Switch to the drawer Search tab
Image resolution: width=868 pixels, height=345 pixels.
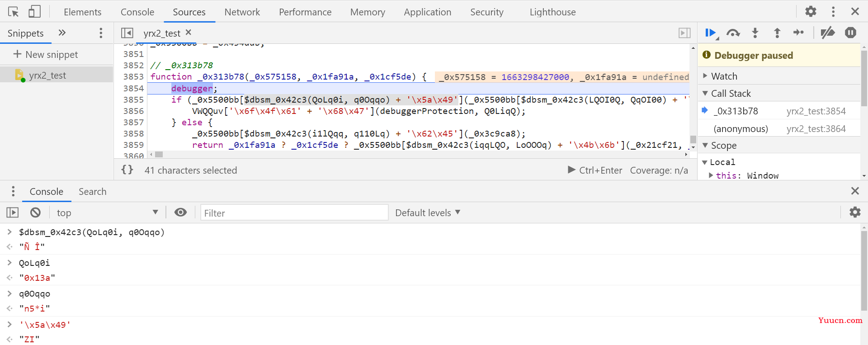click(92, 191)
